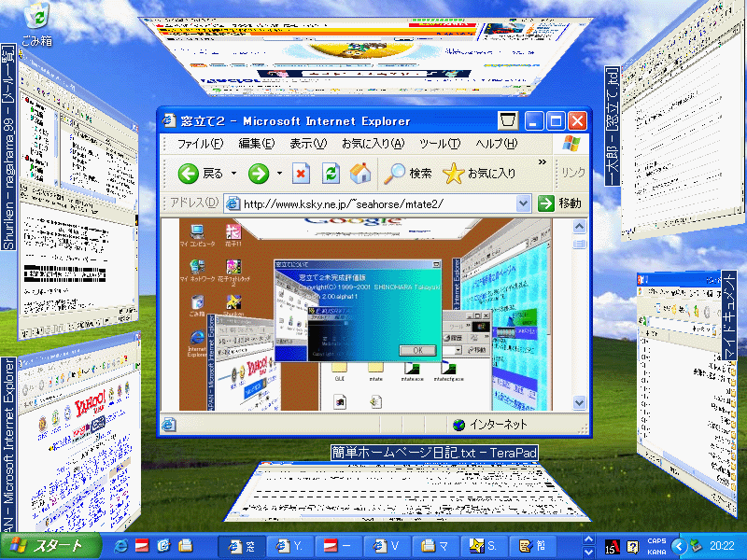Viewport: 747px width, 560px height.
Task: Switch to the マ taskbar button
Action: (434, 546)
